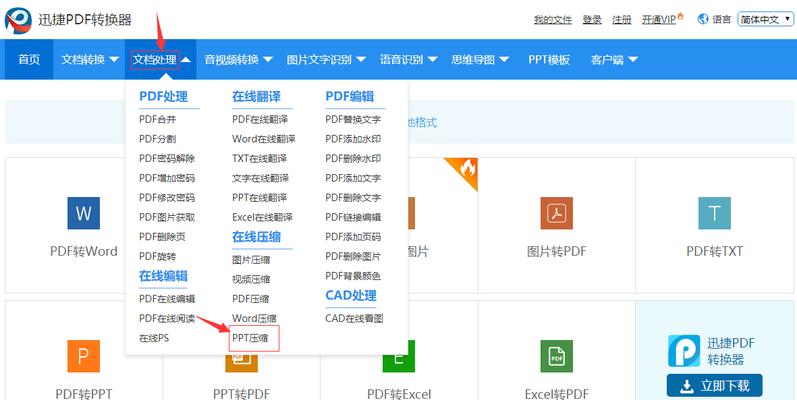This screenshot has width=797, height=400.
Task: Open the PDF转TXT tile icon
Action: tap(715, 213)
